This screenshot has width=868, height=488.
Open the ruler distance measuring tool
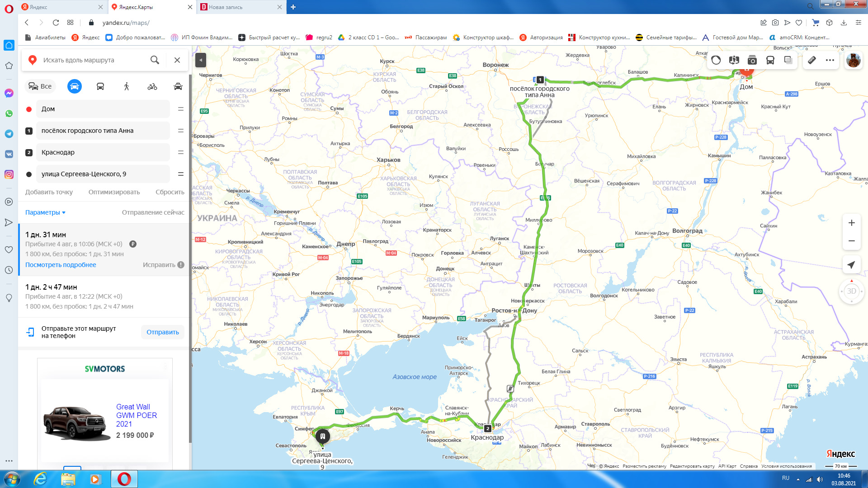(x=812, y=60)
